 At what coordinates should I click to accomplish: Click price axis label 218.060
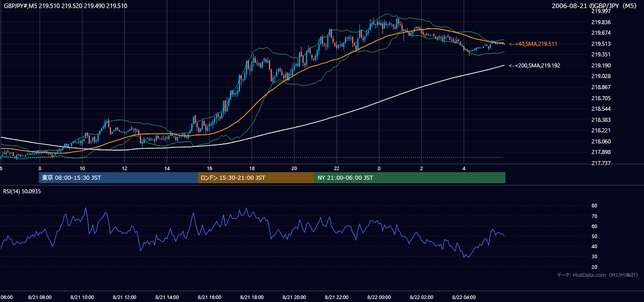tap(601, 141)
